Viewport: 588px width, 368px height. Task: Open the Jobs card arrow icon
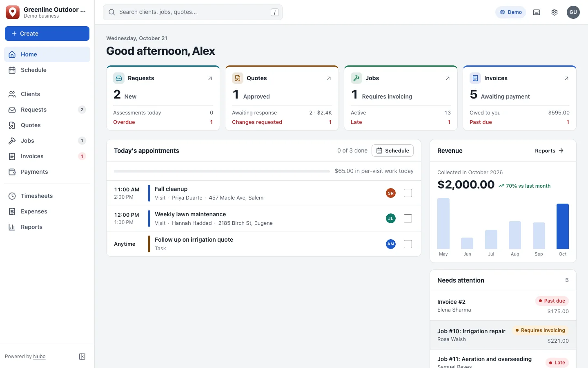pos(448,78)
